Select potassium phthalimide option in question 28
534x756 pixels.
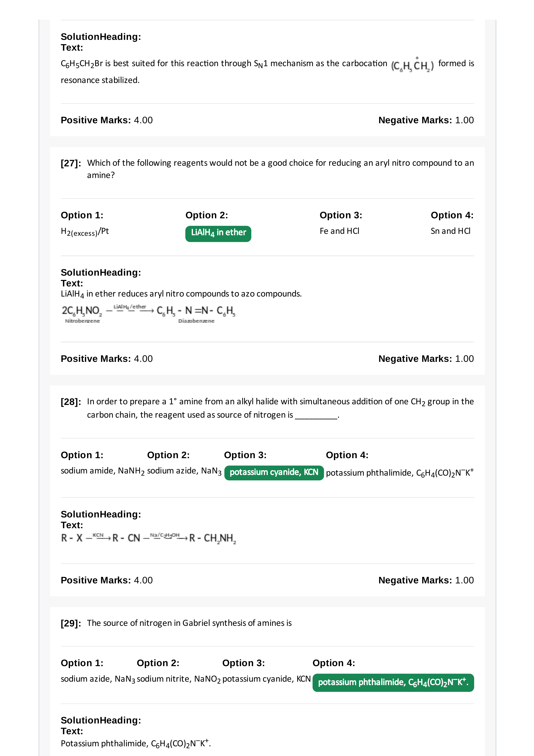tap(400, 472)
